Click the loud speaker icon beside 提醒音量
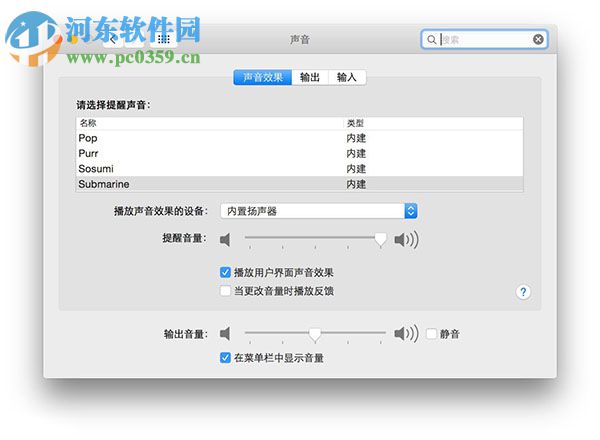 tap(406, 240)
